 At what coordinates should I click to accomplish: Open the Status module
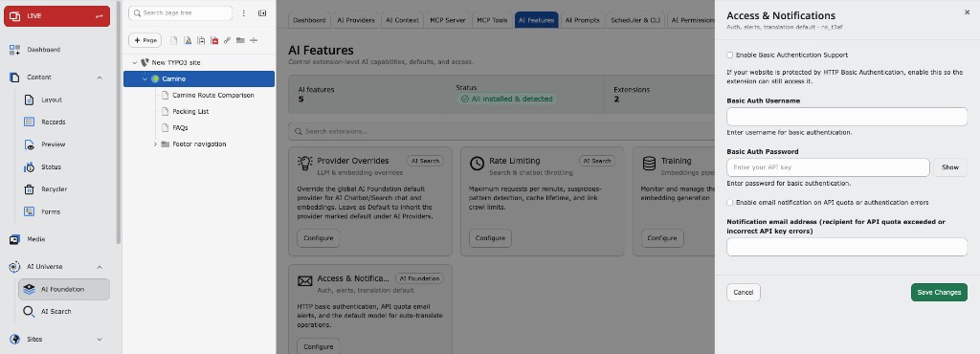coord(52,167)
